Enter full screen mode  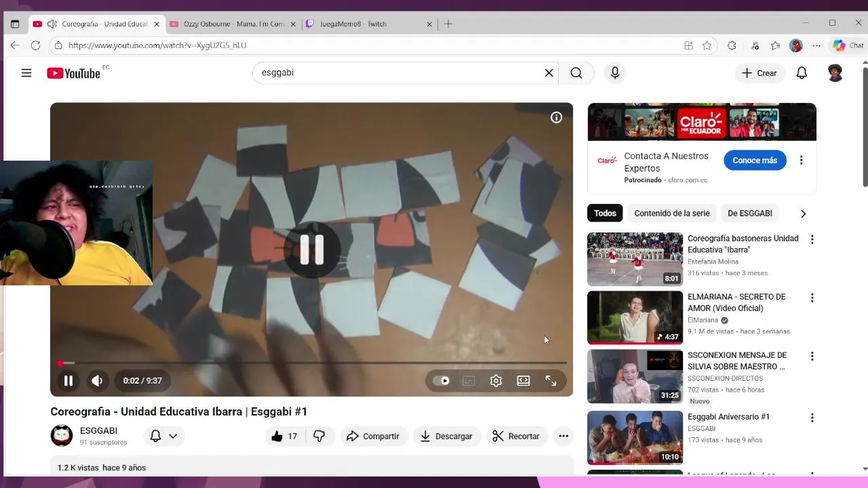[551, 381]
